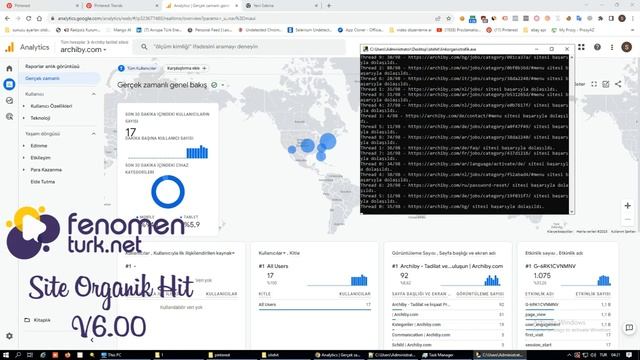Open the Teknoloji report
The height and width of the screenshot is (360, 640).
pyautogui.click(x=40, y=118)
